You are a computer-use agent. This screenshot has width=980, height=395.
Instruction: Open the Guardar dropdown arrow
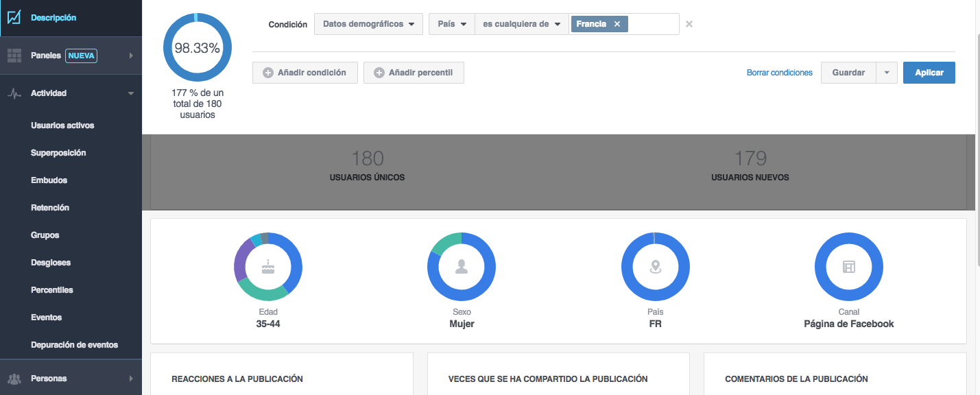pyautogui.click(x=887, y=73)
